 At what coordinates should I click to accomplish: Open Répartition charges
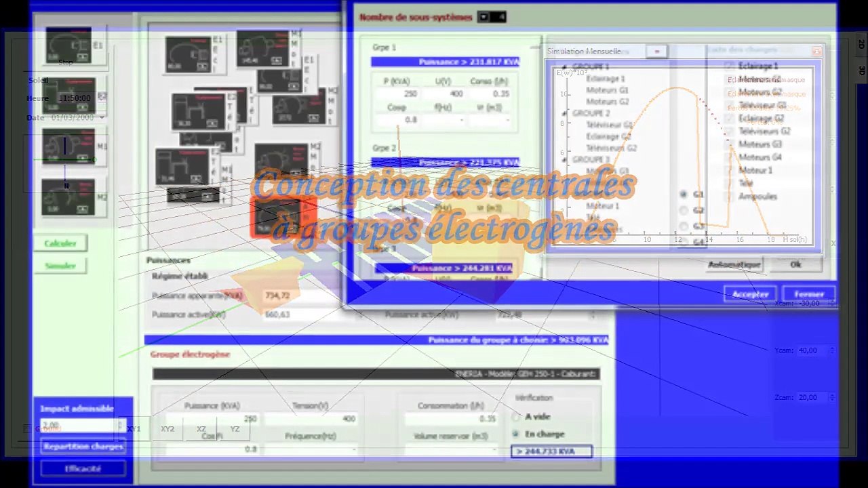(83, 446)
